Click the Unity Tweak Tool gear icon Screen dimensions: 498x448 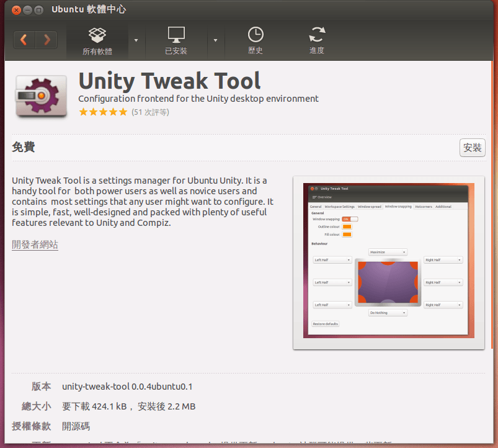tap(40, 96)
